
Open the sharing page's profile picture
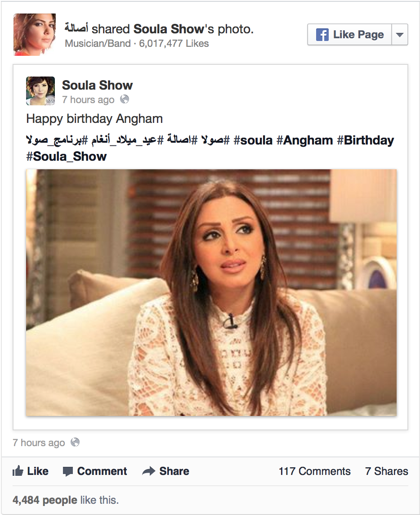point(35,35)
